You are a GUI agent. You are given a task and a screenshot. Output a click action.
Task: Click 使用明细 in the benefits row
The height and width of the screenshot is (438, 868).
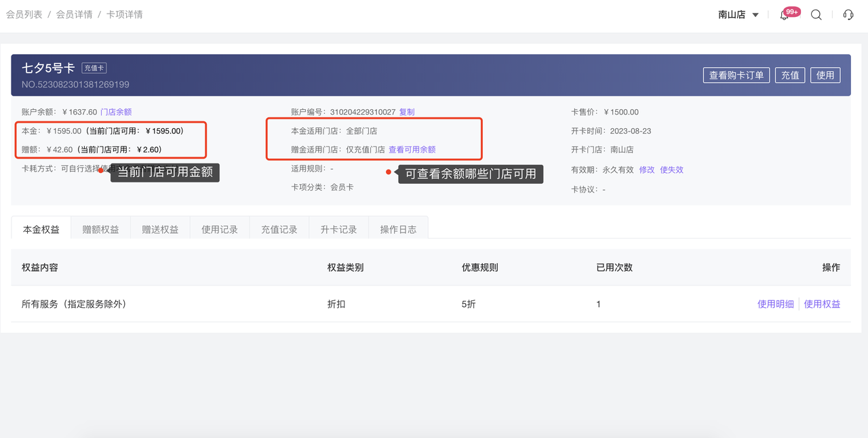pos(775,304)
